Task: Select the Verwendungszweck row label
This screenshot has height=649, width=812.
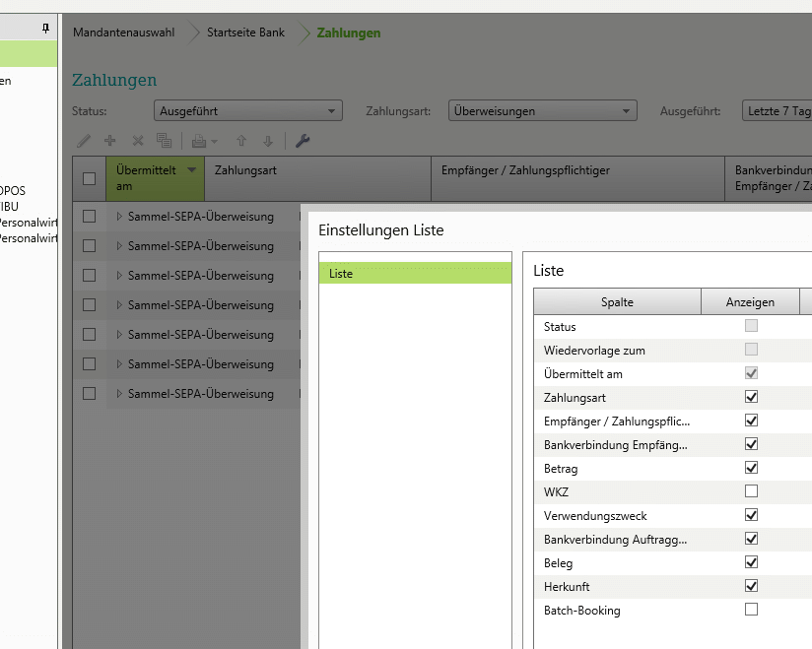Action: (595, 516)
